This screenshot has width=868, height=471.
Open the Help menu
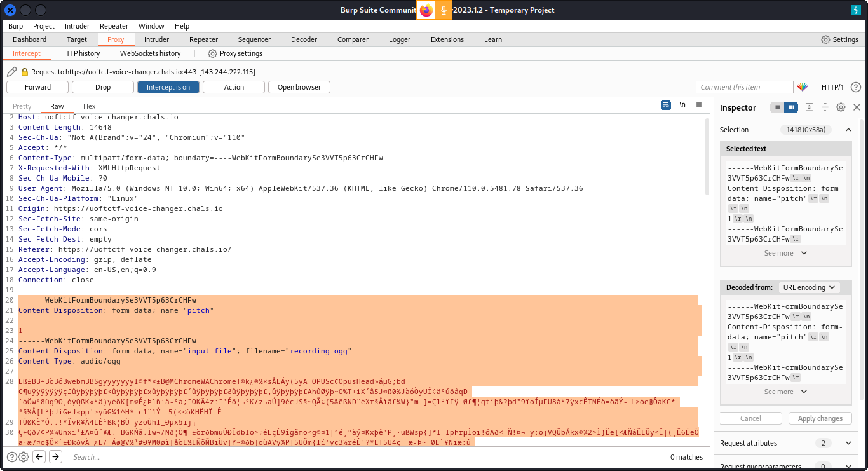(182, 26)
